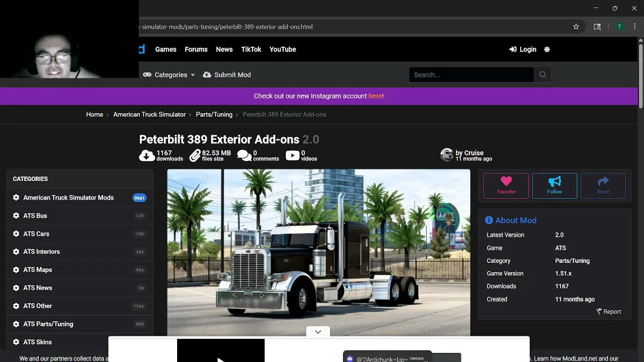Open the News menu item

[224, 49]
